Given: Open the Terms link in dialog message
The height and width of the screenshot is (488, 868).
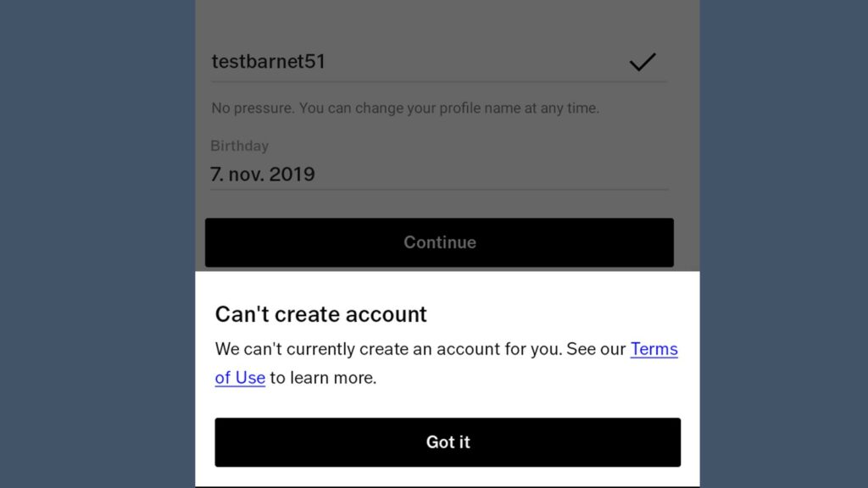Looking at the screenshot, I should [654, 348].
